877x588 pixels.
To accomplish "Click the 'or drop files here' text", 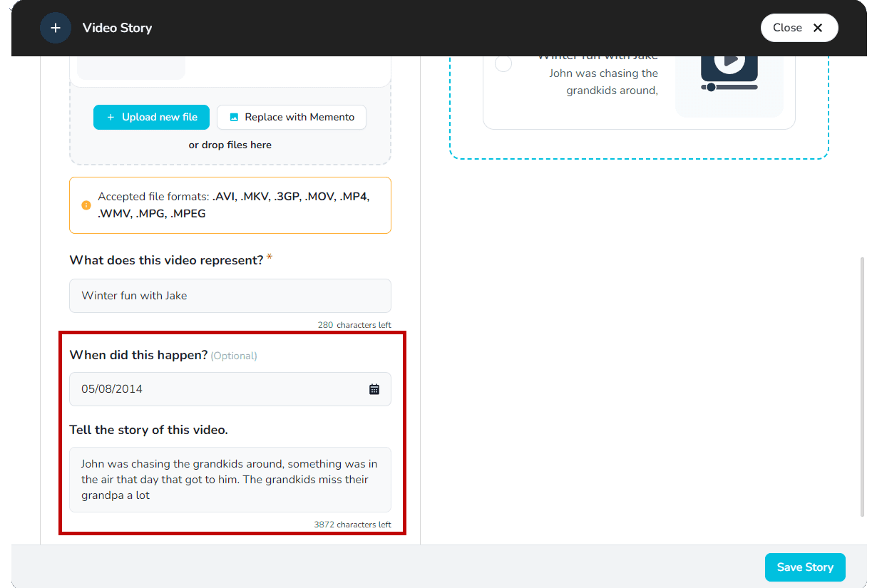I will [x=230, y=145].
